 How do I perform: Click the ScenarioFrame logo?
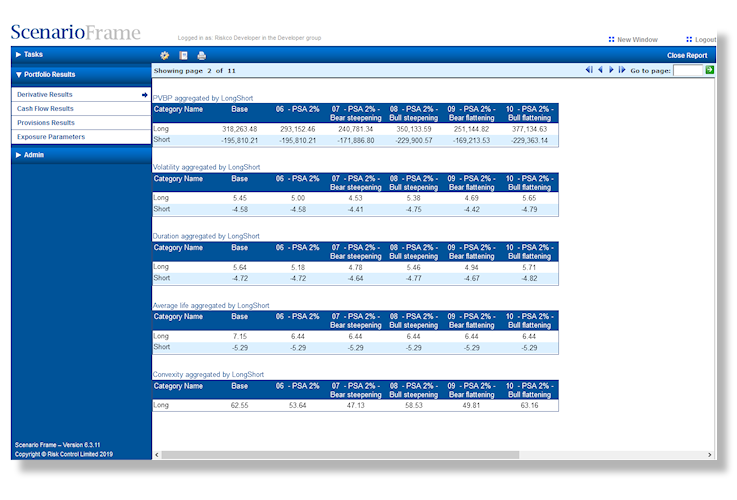(76, 32)
